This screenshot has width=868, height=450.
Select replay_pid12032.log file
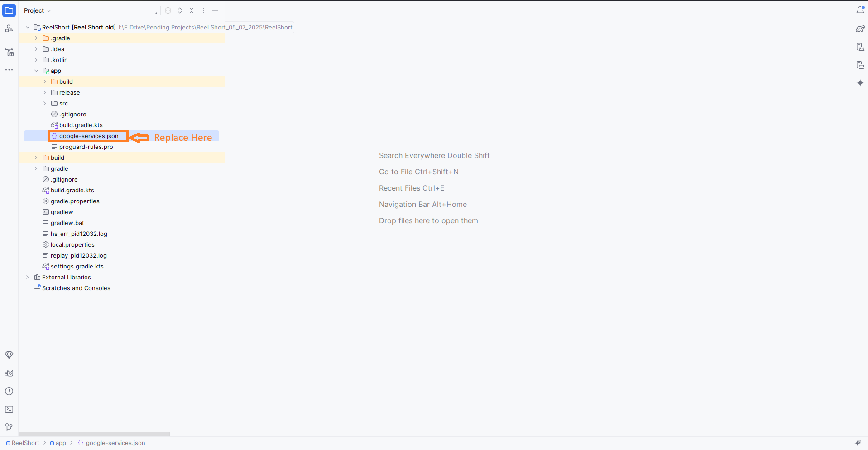pos(79,255)
